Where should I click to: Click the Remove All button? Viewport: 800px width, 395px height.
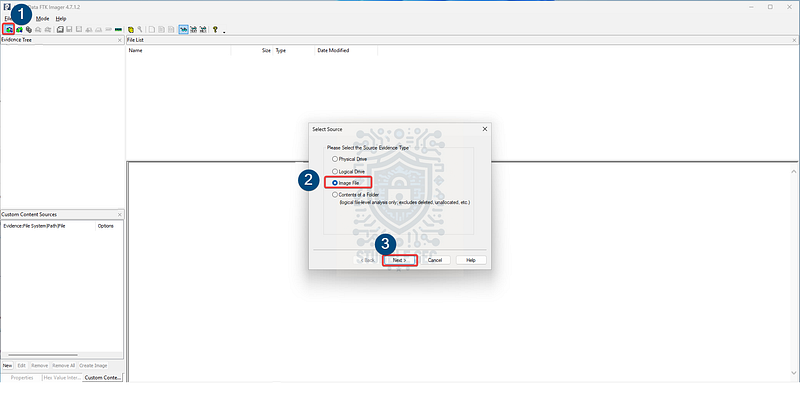pos(64,365)
